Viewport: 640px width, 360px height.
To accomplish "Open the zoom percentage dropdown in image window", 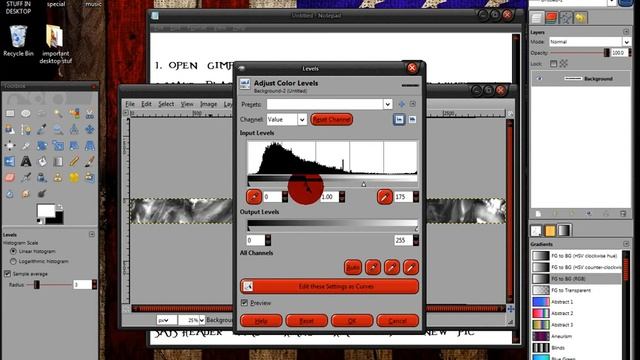I will tap(201, 320).
